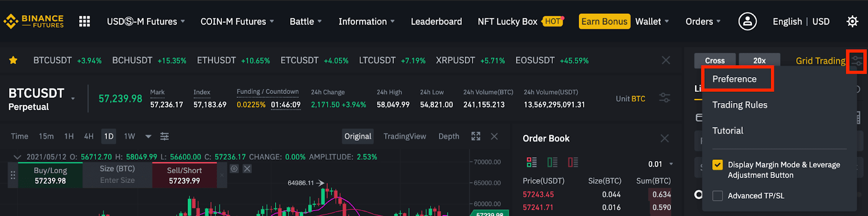Toggle the eye icon on quick-order bar
Screen dimensions: 868x216
click(x=234, y=169)
